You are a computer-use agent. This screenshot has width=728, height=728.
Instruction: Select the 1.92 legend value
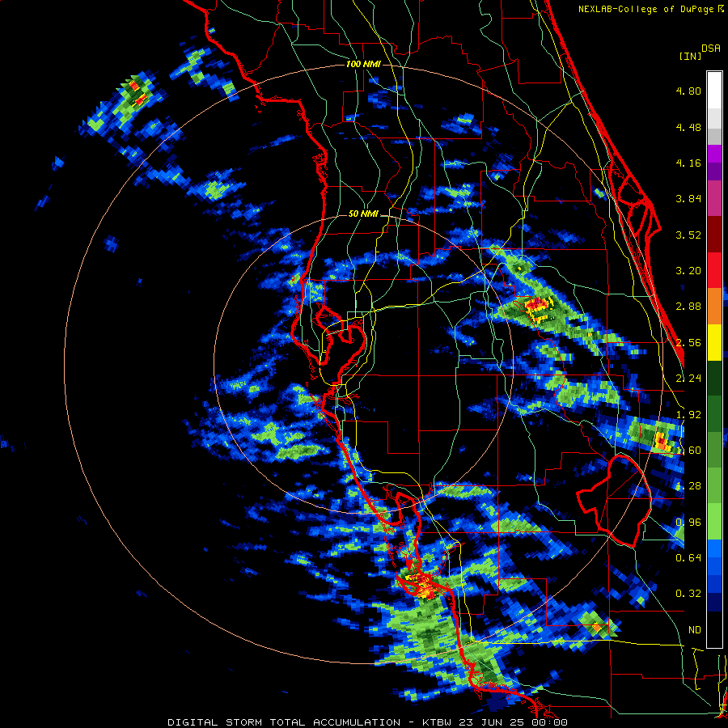pyautogui.click(x=688, y=415)
